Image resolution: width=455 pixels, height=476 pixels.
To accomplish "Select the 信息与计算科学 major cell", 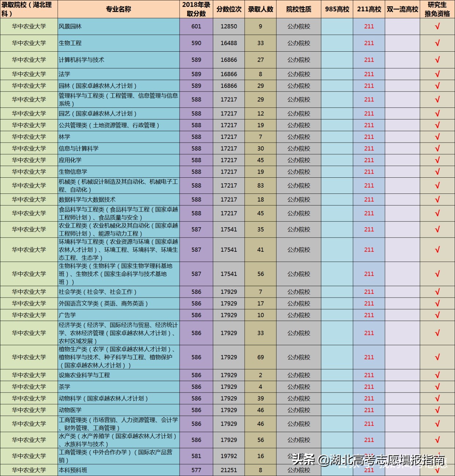I will tap(118, 148).
